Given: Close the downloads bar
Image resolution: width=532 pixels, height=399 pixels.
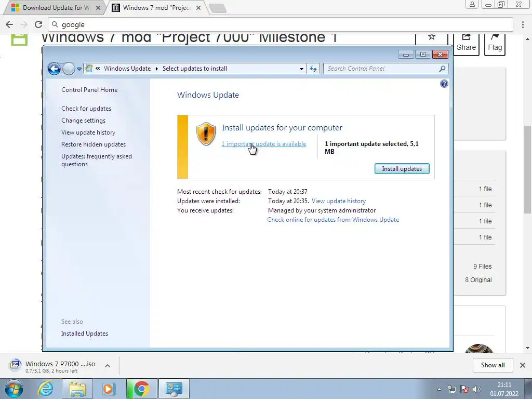Looking at the screenshot, I should click(x=523, y=365).
